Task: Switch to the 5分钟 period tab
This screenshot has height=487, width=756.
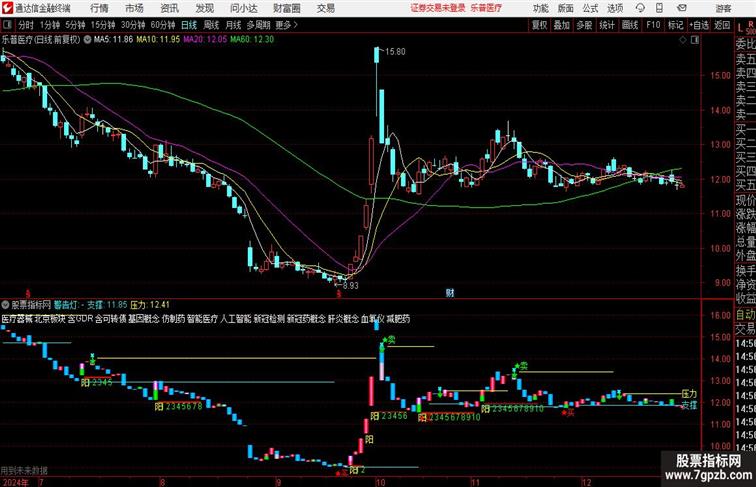Action: pos(75,25)
